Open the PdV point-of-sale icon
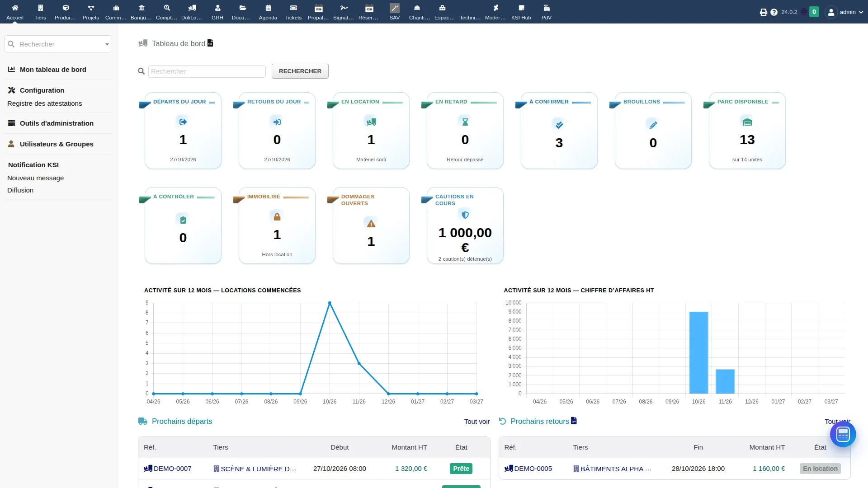The width and height of the screenshot is (868, 488). pyautogui.click(x=547, y=8)
